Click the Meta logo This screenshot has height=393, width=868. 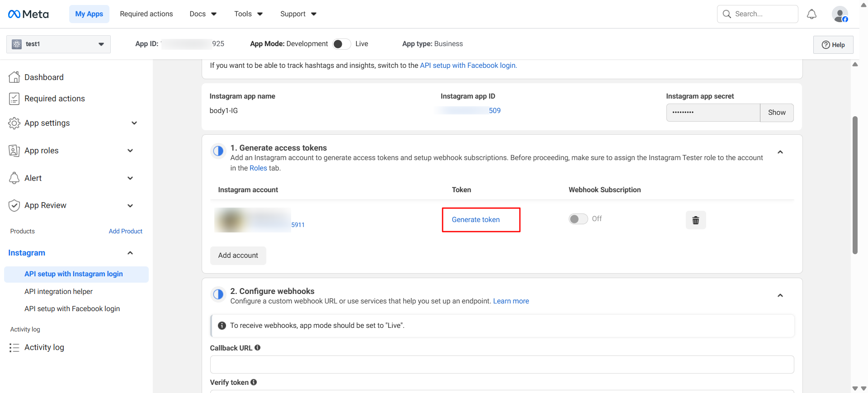(28, 14)
